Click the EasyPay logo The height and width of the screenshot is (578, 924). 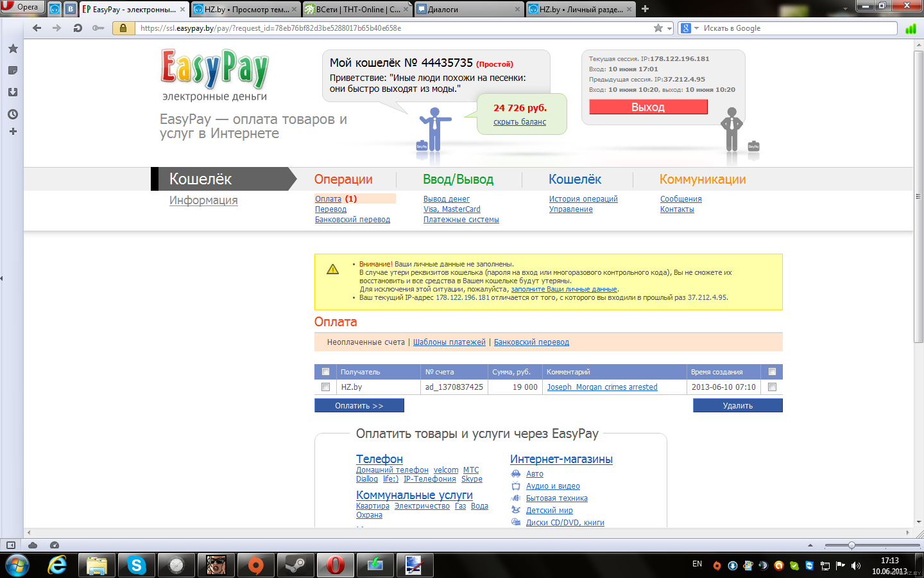point(214,69)
